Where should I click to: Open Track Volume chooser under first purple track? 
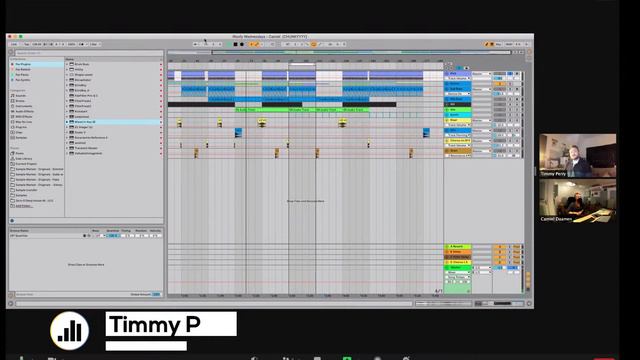458,78
